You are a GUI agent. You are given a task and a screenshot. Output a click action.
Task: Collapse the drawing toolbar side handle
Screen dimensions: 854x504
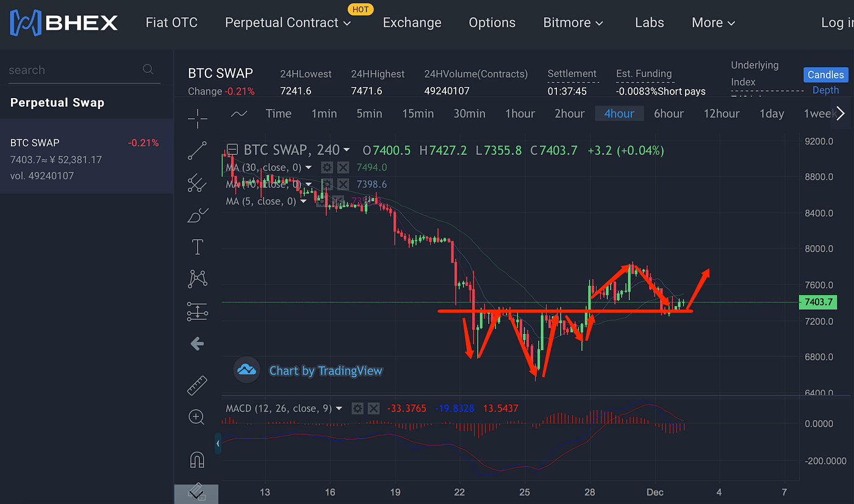tap(218, 444)
